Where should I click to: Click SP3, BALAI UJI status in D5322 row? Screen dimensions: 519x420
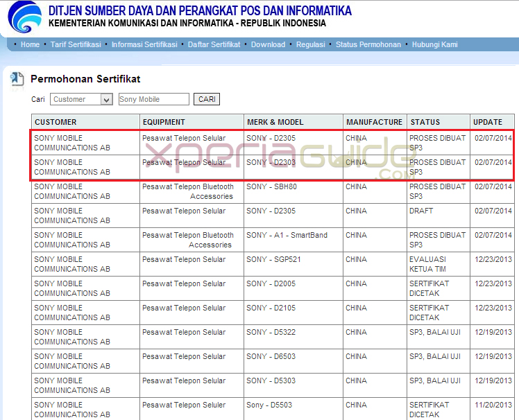coord(439,337)
